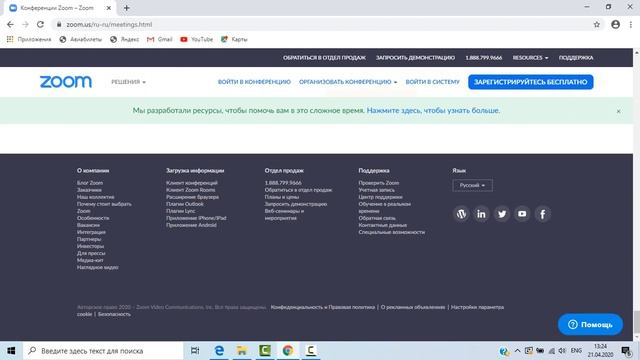Show hidden system tray icons

pos(517,351)
